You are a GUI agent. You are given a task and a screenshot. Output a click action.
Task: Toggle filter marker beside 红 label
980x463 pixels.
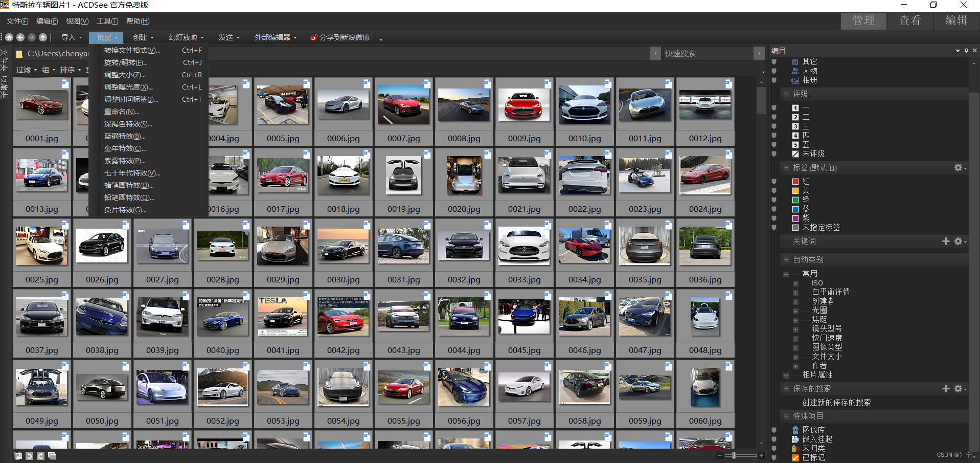click(x=774, y=182)
